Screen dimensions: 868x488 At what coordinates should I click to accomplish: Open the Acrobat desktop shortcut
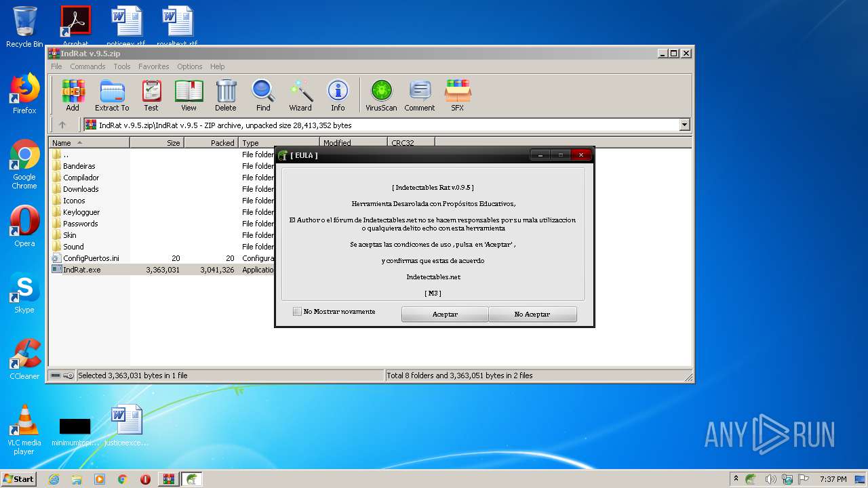[x=75, y=27]
